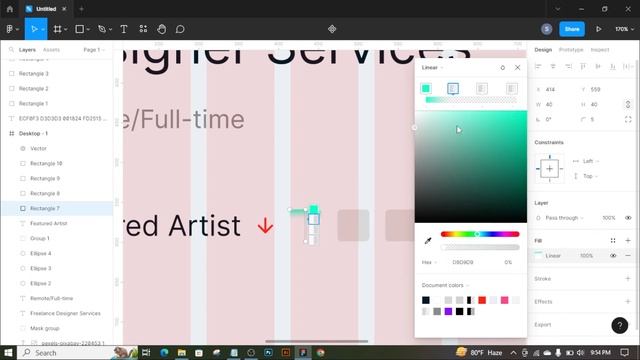
Task: Click independent corners icon
Action: tap(628, 119)
